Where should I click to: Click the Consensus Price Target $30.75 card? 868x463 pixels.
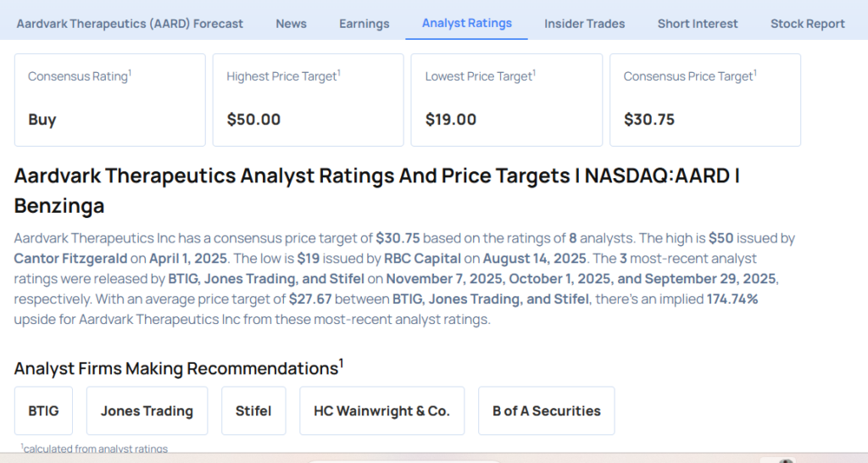click(x=704, y=99)
